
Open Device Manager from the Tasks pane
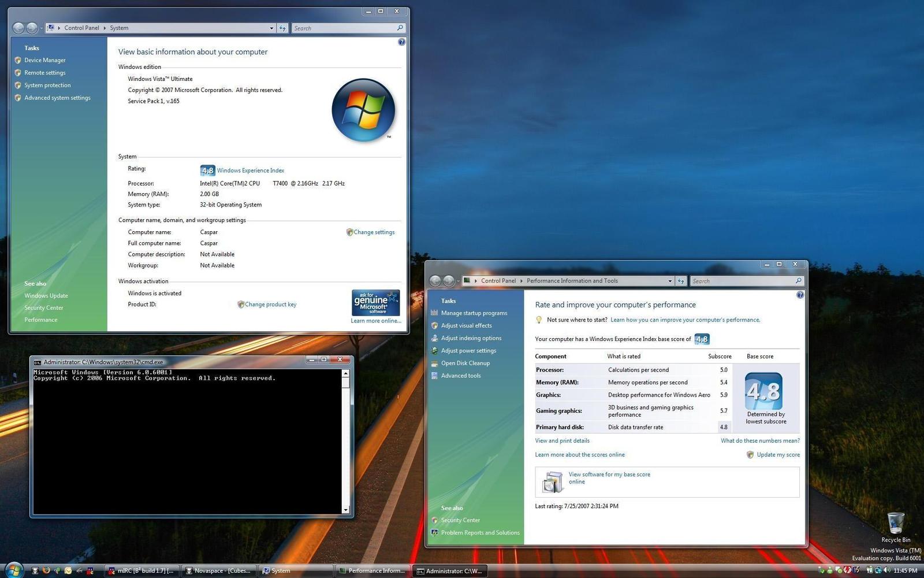tap(44, 60)
